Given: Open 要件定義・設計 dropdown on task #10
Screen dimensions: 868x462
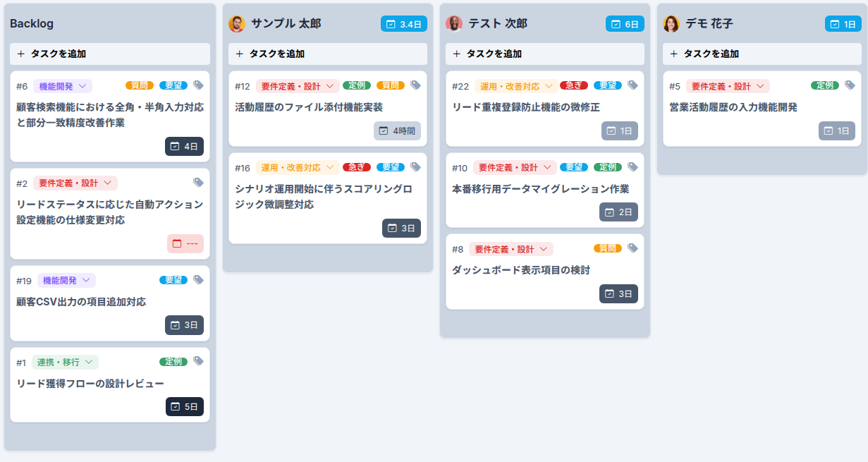Looking at the screenshot, I should (x=515, y=168).
